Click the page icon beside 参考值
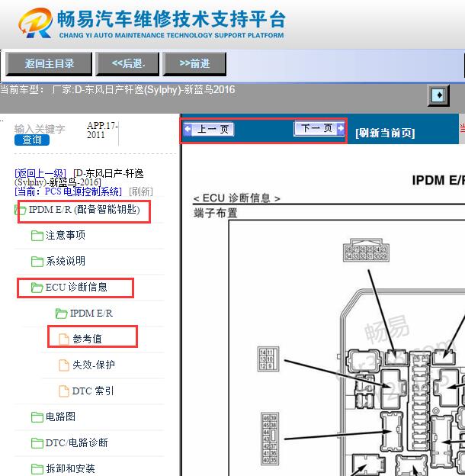The width and height of the screenshot is (465, 476). point(64,339)
